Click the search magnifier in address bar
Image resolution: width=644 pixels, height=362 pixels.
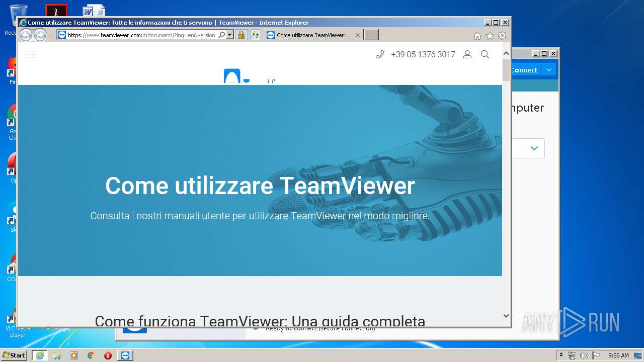(x=221, y=35)
